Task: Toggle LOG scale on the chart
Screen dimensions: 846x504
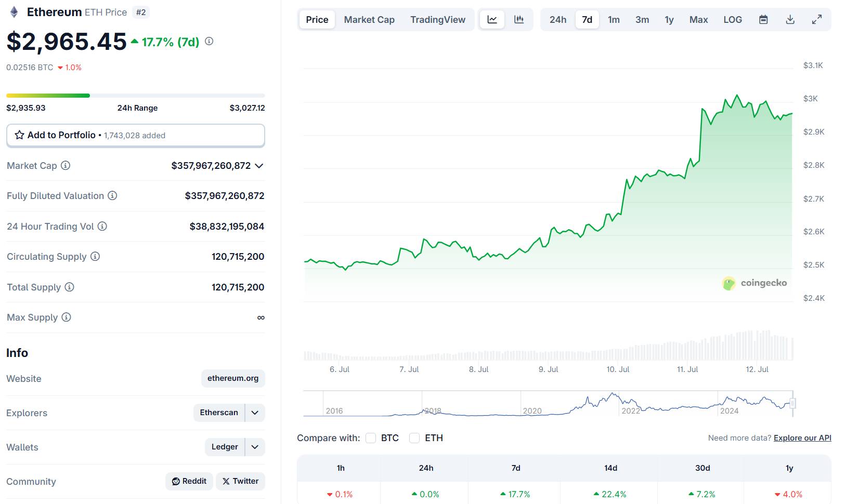Action: [733, 20]
